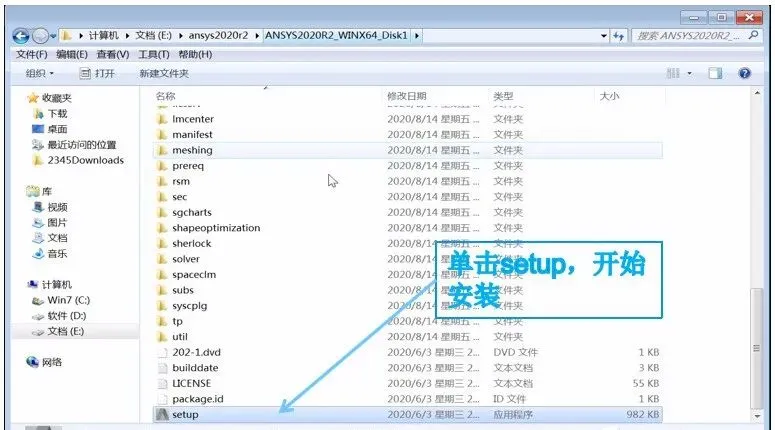This screenshot has width=775, height=430.
Task: Select 2345Downloads folder in navigation pane
Action: click(x=78, y=160)
